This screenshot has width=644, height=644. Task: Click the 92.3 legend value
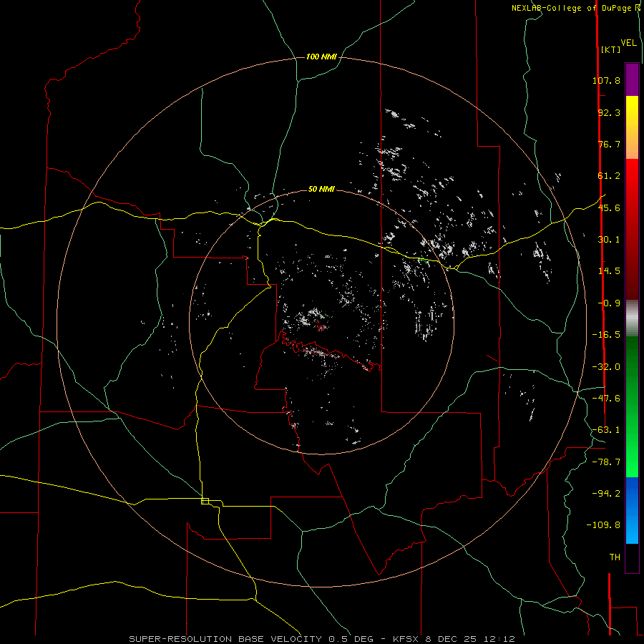click(609, 112)
